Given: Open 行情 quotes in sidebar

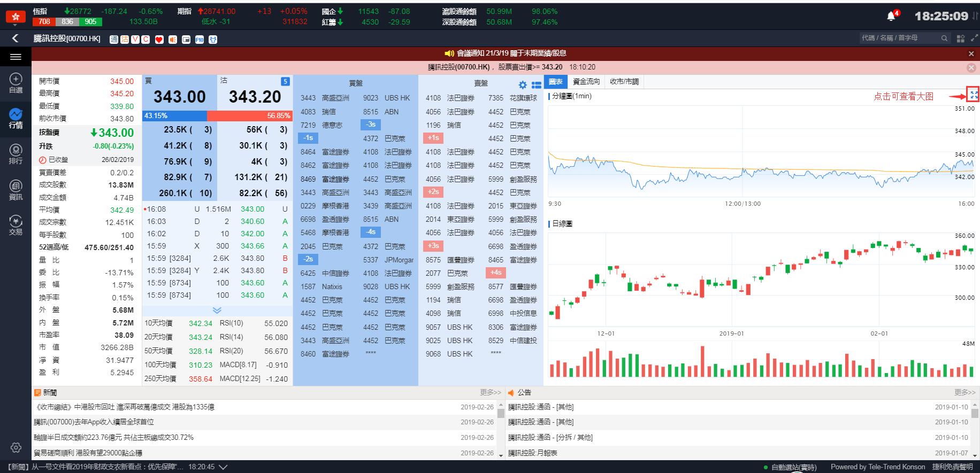Looking at the screenshot, I should (16, 119).
